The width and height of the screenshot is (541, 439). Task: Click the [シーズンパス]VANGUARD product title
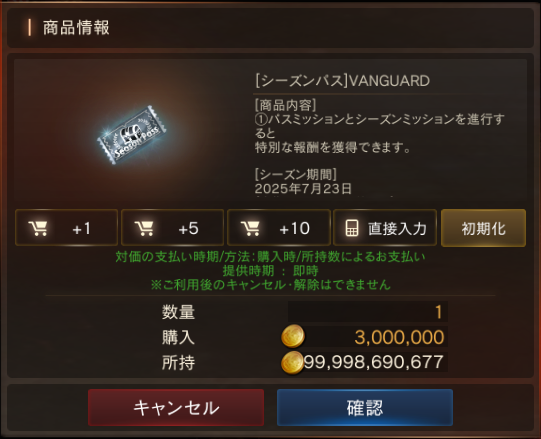click(x=342, y=81)
